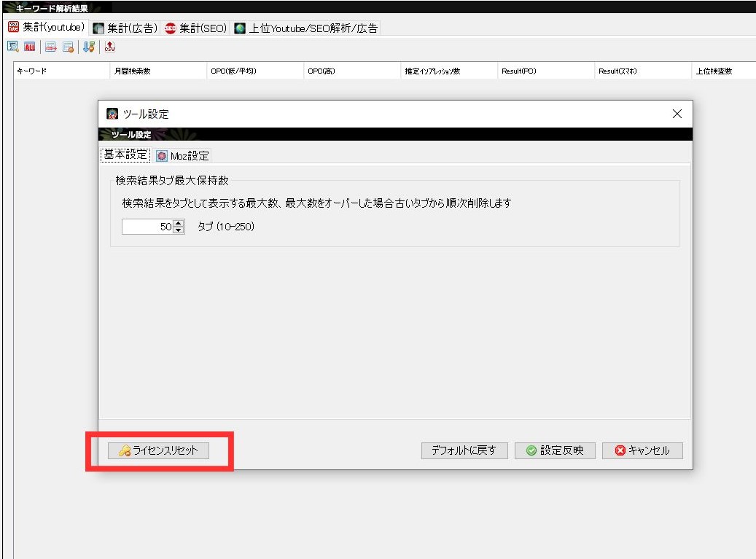756x559 pixels.
Task: Apply settings with 設定反映 button
Action: coord(555,450)
